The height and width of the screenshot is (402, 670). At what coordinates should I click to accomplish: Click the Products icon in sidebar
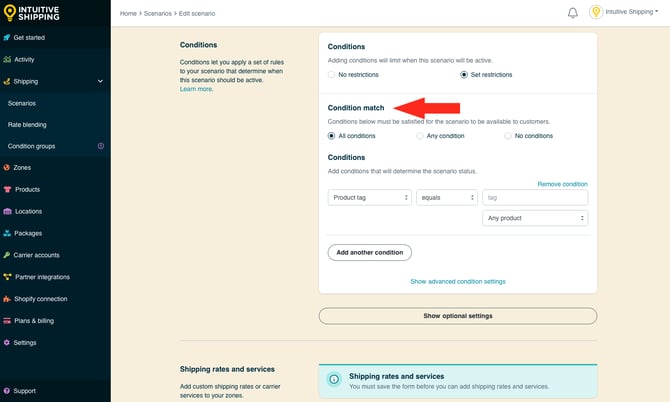coord(8,189)
